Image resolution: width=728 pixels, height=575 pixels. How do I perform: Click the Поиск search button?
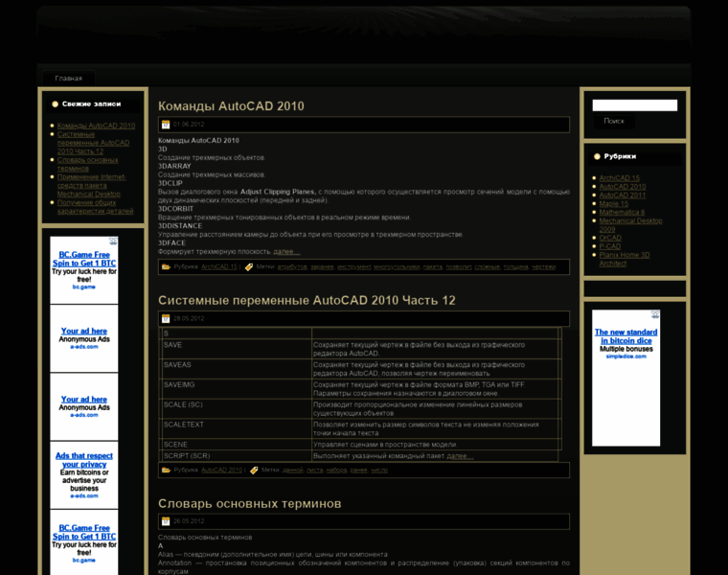(614, 121)
